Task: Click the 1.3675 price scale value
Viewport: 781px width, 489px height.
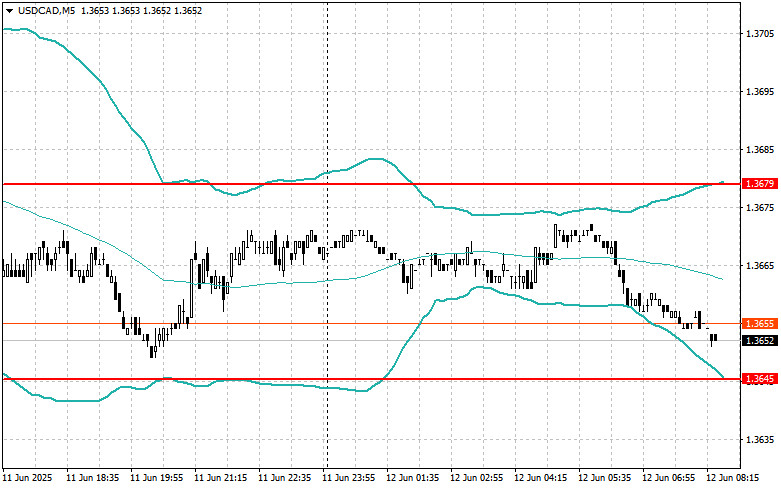Action: point(761,207)
